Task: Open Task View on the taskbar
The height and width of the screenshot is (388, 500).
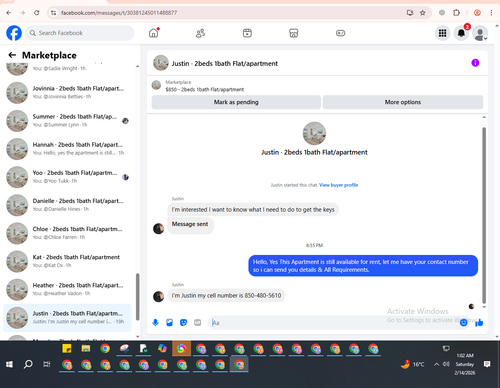Action: (47, 364)
